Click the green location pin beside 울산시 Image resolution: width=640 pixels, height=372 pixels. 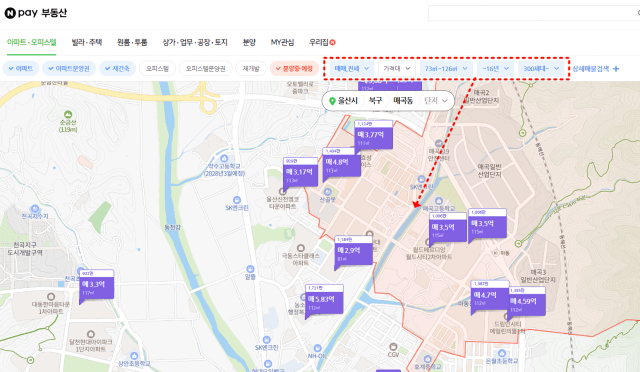(332, 101)
